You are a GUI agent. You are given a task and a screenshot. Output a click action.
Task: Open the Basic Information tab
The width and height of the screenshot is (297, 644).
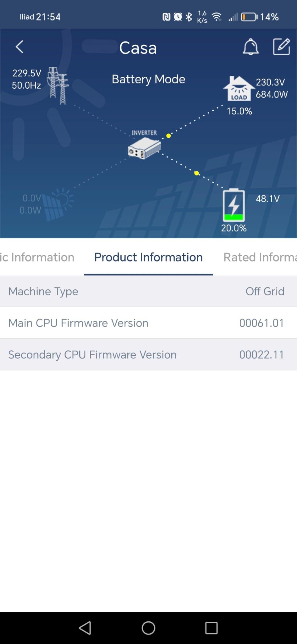pyautogui.click(x=37, y=257)
